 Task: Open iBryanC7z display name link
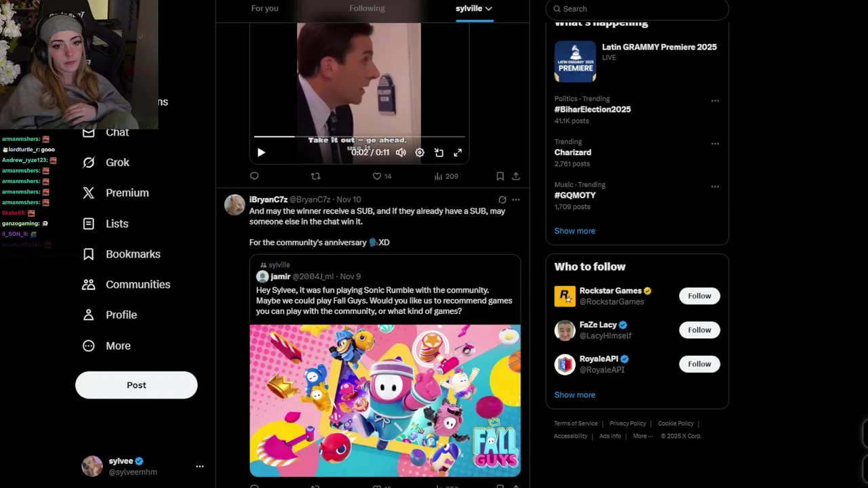pyautogui.click(x=268, y=199)
